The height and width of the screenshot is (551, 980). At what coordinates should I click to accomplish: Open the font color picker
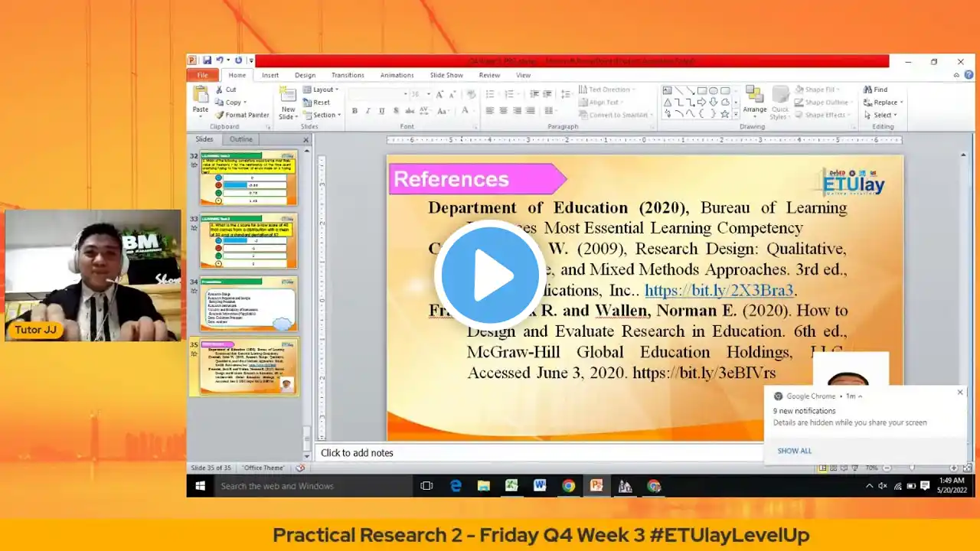(466, 111)
